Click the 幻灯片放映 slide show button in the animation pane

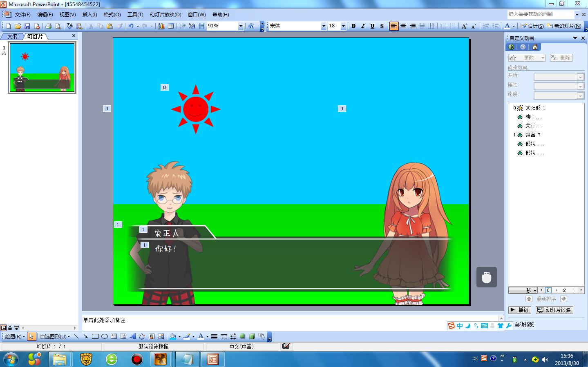point(554,310)
